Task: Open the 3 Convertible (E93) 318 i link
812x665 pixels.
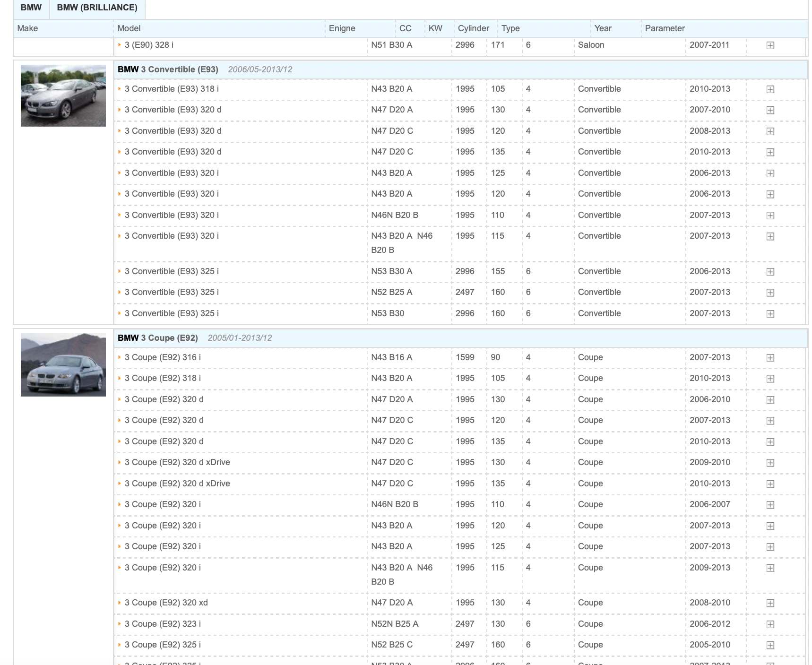Action: coord(172,89)
